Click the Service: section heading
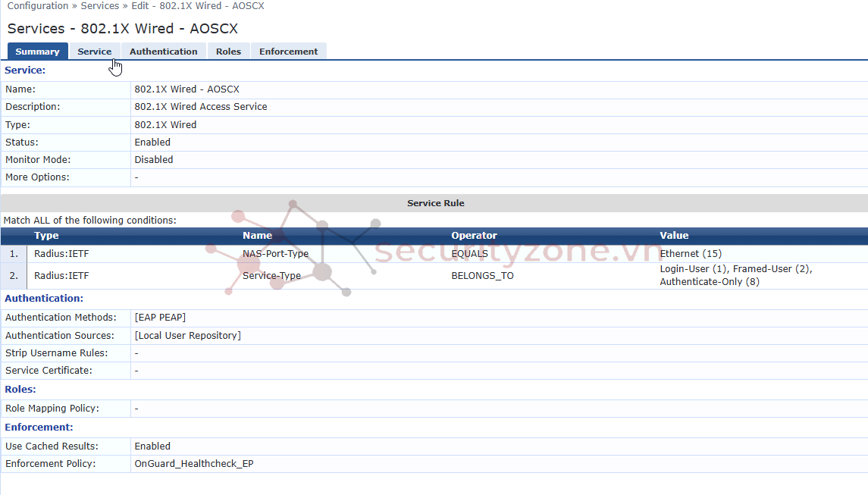Screen dimensions: 868x495 25,70
